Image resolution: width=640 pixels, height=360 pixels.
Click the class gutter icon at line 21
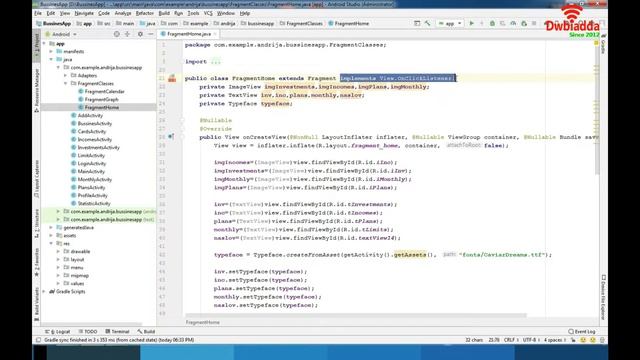pos(172,78)
